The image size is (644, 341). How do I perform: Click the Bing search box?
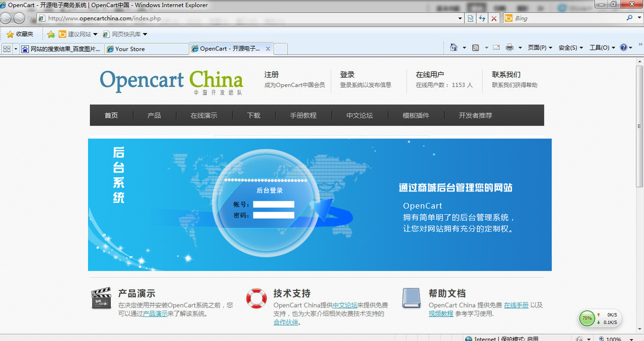click(x=569, y=18)
